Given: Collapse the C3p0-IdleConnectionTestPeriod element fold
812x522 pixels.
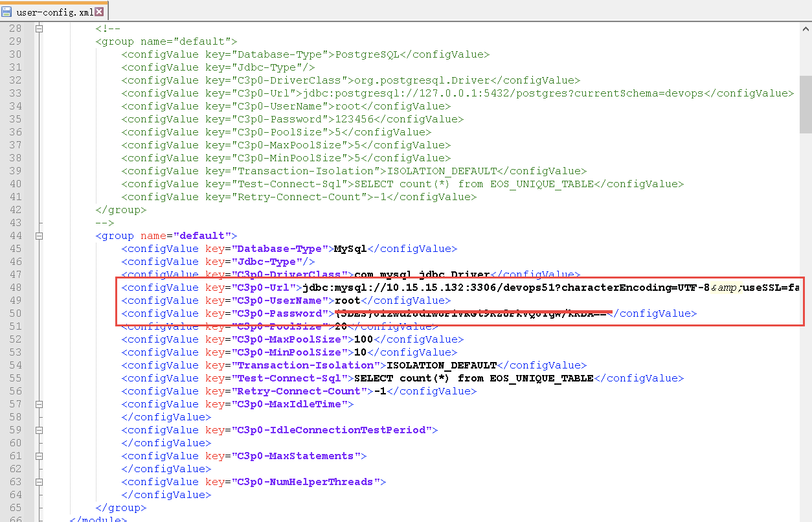Looking at the screenshot, I should pyautogui.click(x=39, y=429).
